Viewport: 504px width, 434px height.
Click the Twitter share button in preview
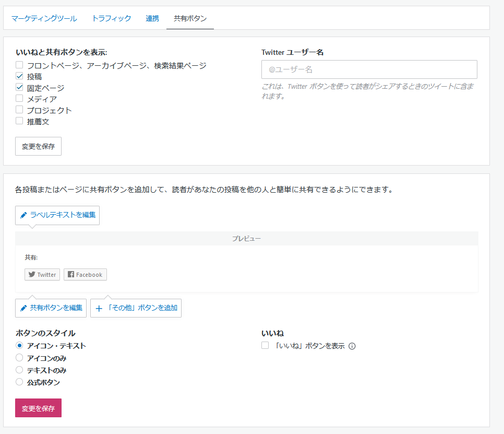pyautogui.click(x=42, y=275)
